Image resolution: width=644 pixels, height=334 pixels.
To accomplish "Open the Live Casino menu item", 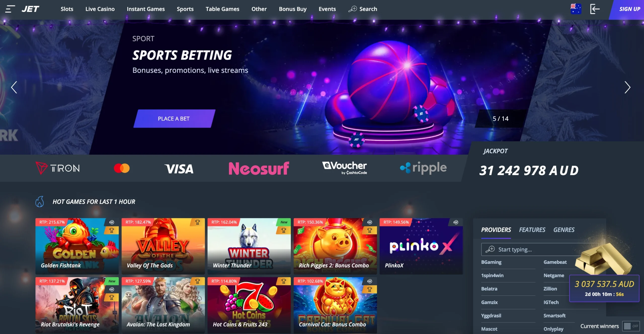I will click(100, 9).
